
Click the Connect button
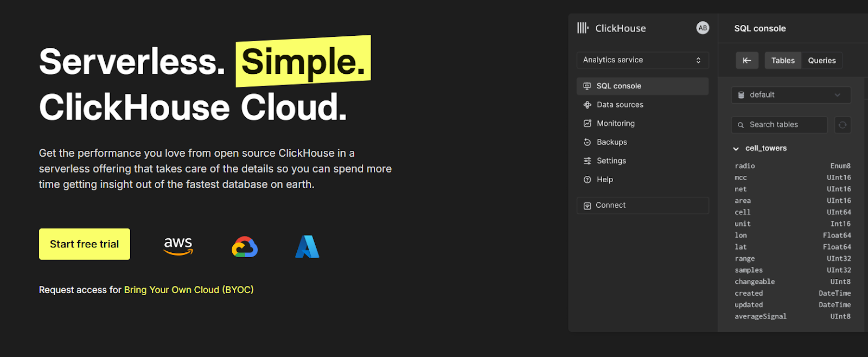(642, 206)
